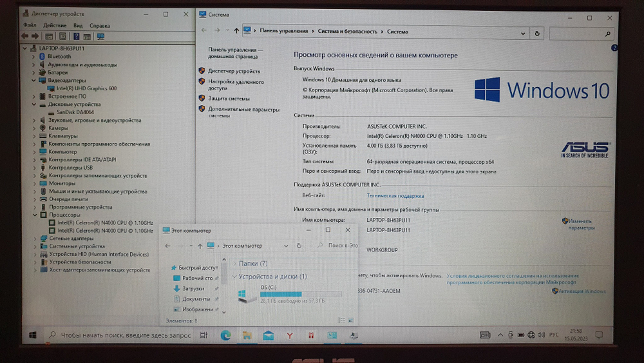Refresh the Этот компьютер window
644x363 pixels.
pyautogui.click(x=299, y=246)
